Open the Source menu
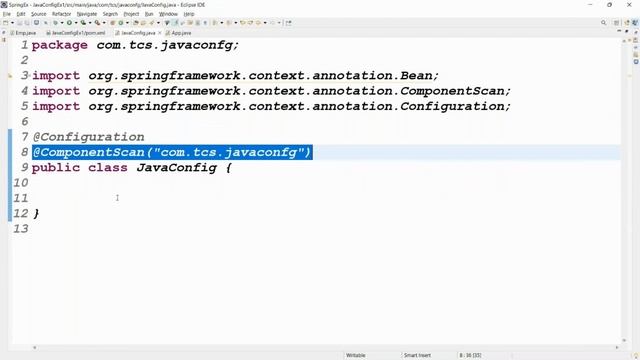The height and width of the screenshot is (360, 640). click(x=39, y=14)
